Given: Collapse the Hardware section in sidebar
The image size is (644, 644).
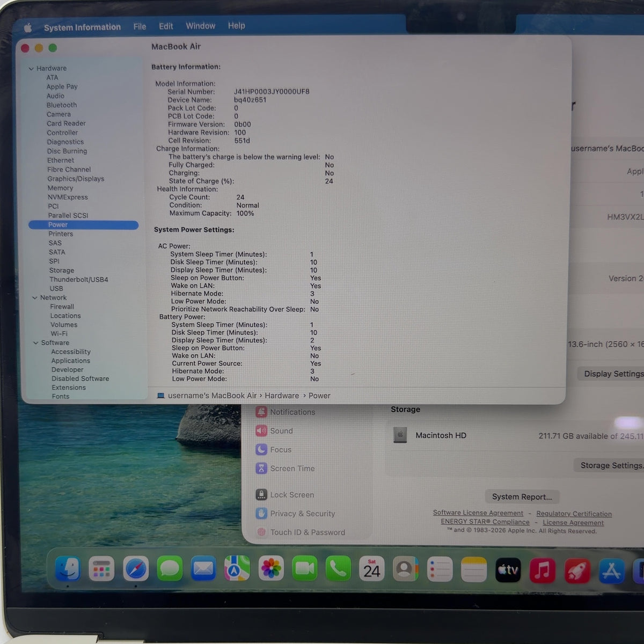Looking at the screenshot, I should pos(31,69).
